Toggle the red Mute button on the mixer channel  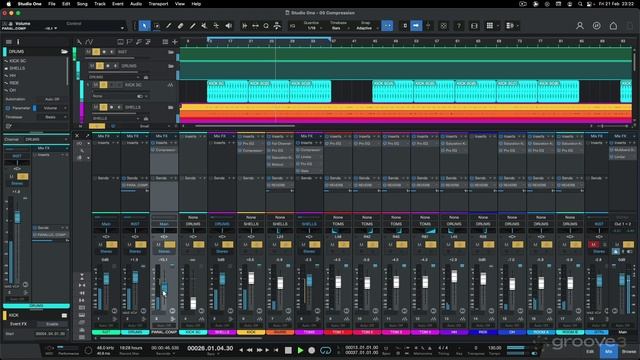(593, 244)
